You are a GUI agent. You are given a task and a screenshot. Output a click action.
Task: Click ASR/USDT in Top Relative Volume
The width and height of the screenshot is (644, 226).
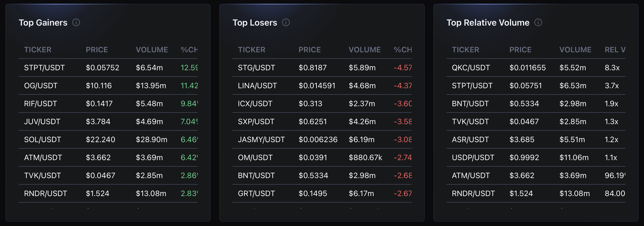[x=470, y=140]
